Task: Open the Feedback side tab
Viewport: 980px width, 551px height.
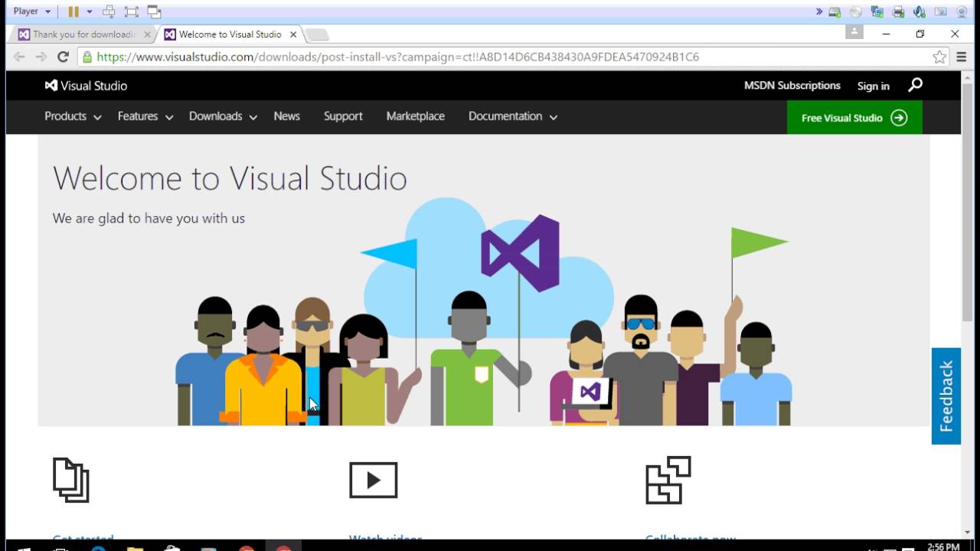Action: click(x=946, y=396)
